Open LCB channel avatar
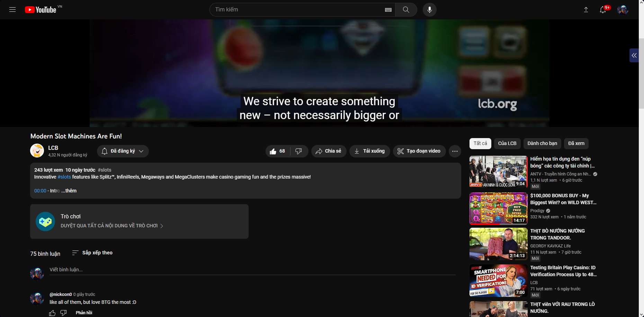This screenshot has height=317, width=644. (x=37, y=151)
